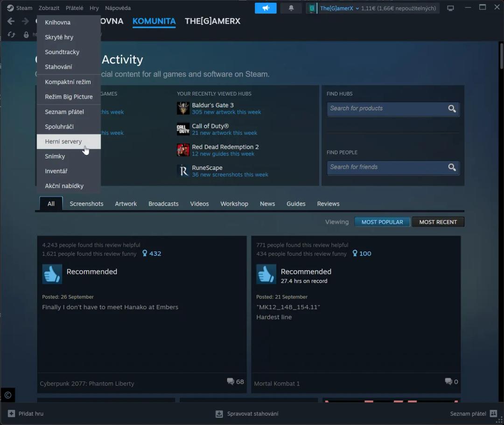This screenshot has height=425, width=504.
Task: Click the RuneScape hub icon
Action: coord(183,171)
